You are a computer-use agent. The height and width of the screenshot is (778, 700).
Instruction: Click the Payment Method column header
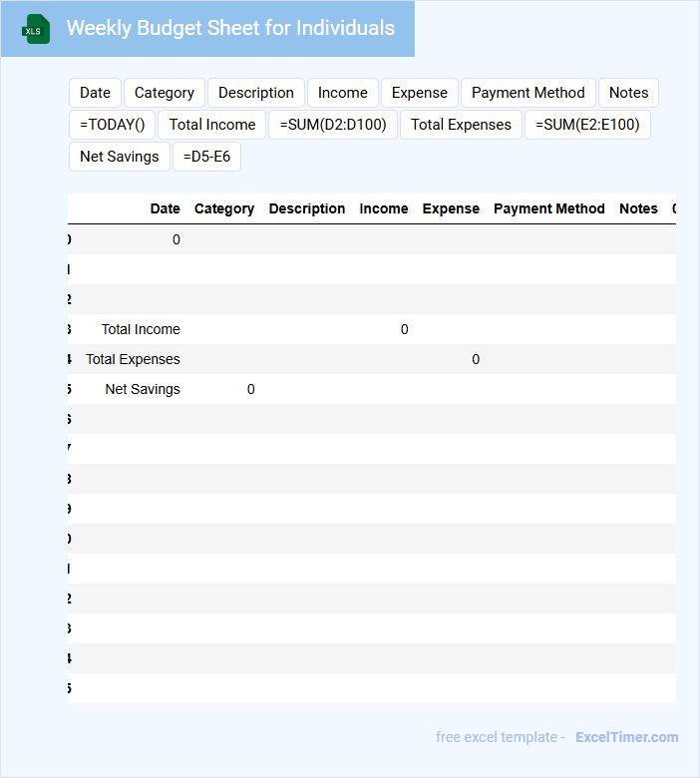(549, 208)
